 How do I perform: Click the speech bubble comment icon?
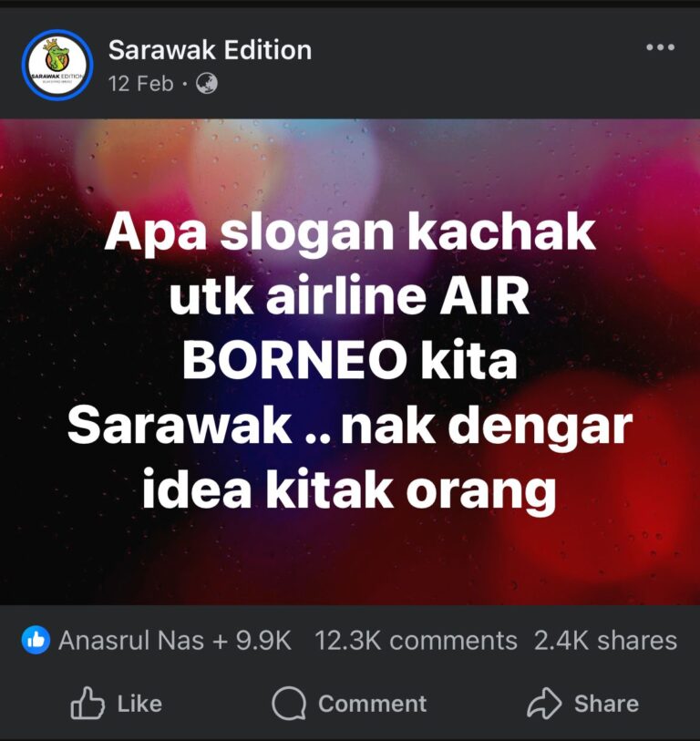[288, 704]
